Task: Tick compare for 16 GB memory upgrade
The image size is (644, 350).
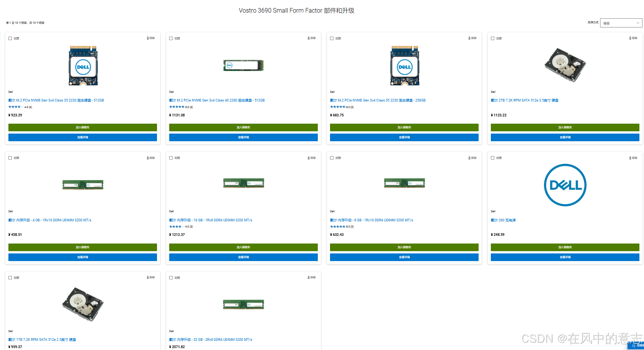Action: (171, 158)
